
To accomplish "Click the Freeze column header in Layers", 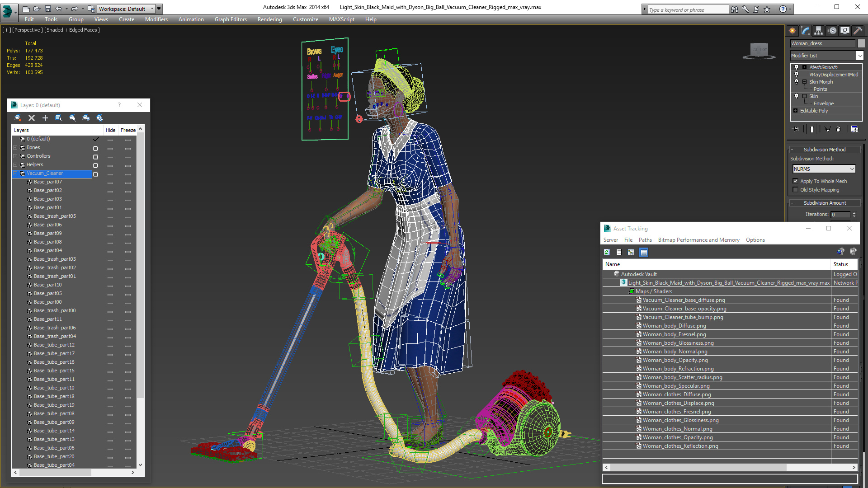I will (x=128, y=130).
